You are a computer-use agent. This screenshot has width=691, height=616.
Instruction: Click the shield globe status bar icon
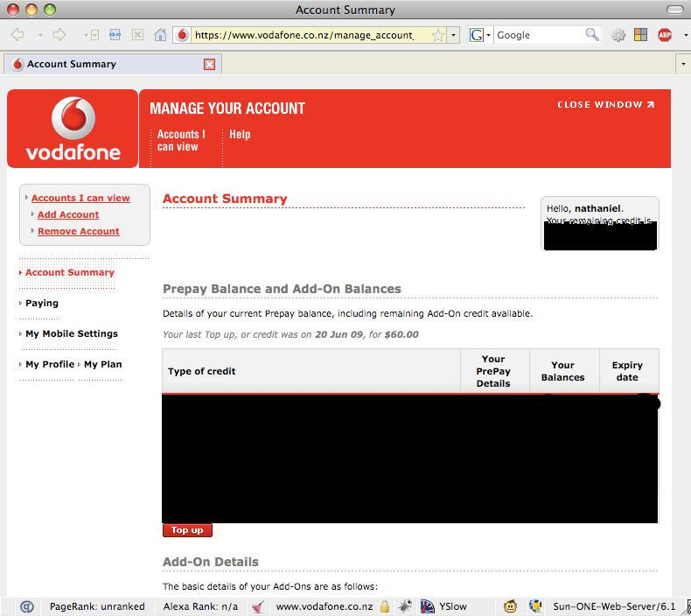pyautogui.click(x=535, y=606)
